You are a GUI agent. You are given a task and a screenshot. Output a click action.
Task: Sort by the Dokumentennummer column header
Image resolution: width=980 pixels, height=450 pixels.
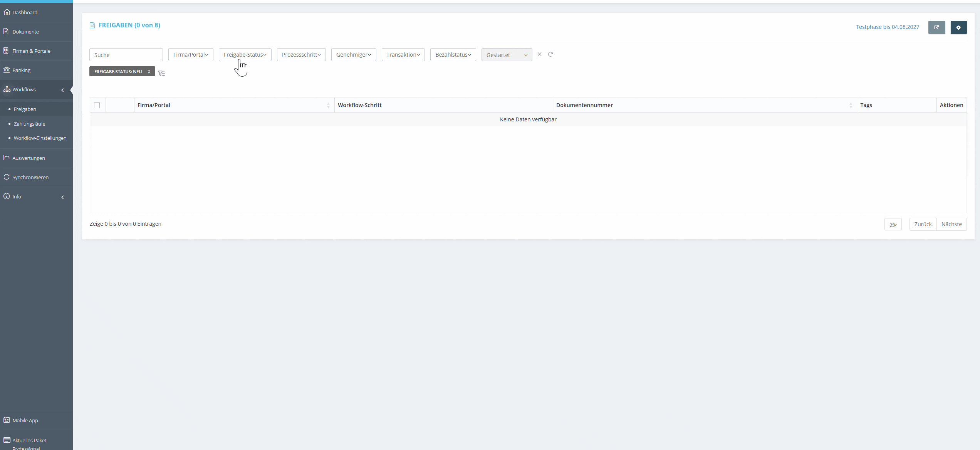click(705, 105)
